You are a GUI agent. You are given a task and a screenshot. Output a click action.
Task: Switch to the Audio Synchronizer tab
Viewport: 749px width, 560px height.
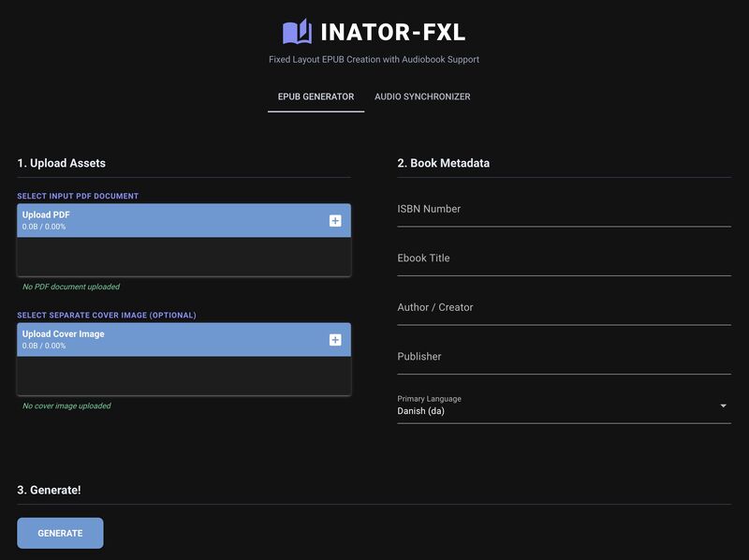(x=422, y=96)
